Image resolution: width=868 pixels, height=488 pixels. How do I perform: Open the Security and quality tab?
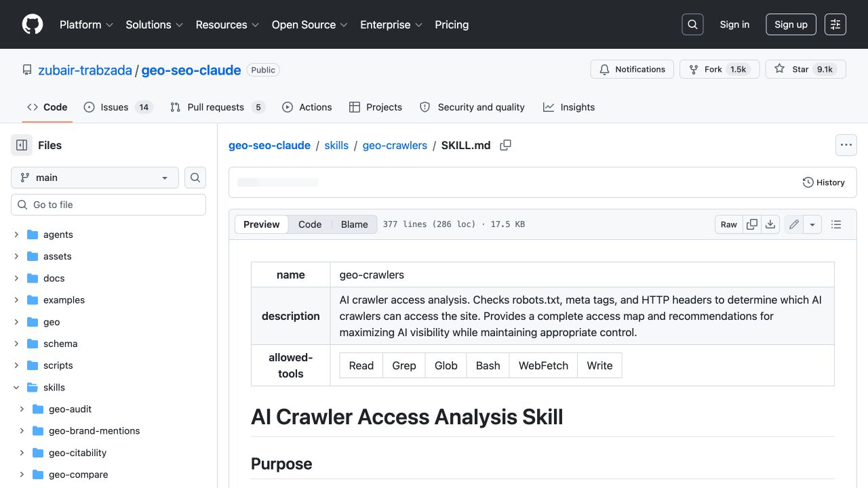click(x=472, y=107)
